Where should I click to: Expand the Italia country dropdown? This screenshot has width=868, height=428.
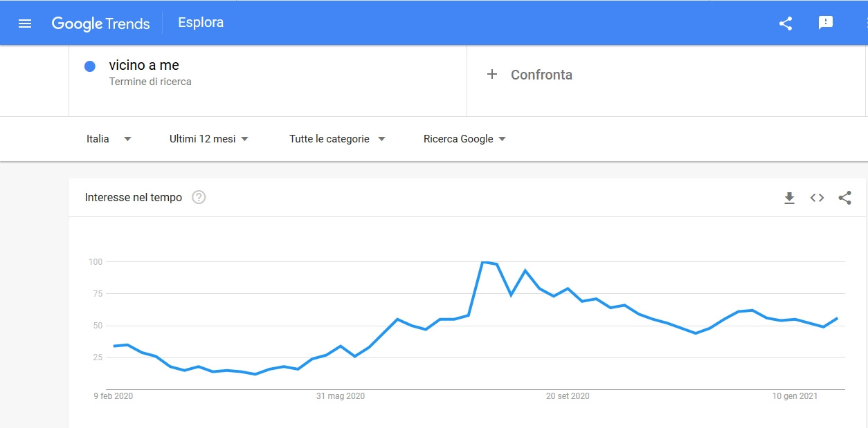(109, 139)
